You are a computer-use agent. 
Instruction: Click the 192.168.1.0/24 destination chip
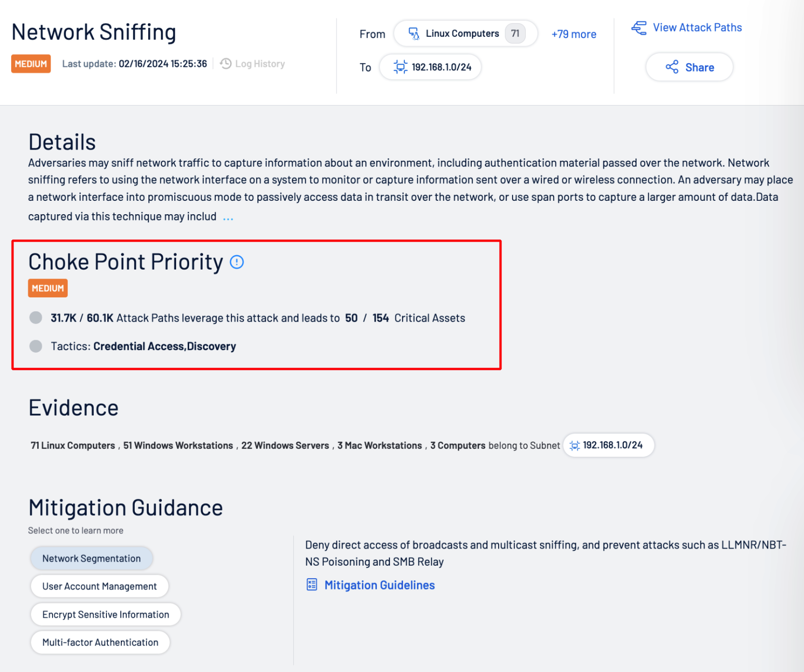point(430,67)
